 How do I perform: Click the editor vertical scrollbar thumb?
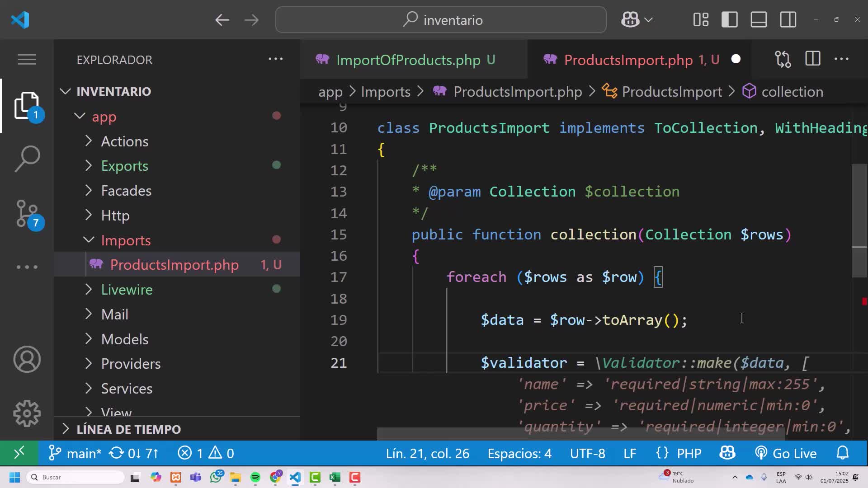pyautogui.click(x=859, y=221)
